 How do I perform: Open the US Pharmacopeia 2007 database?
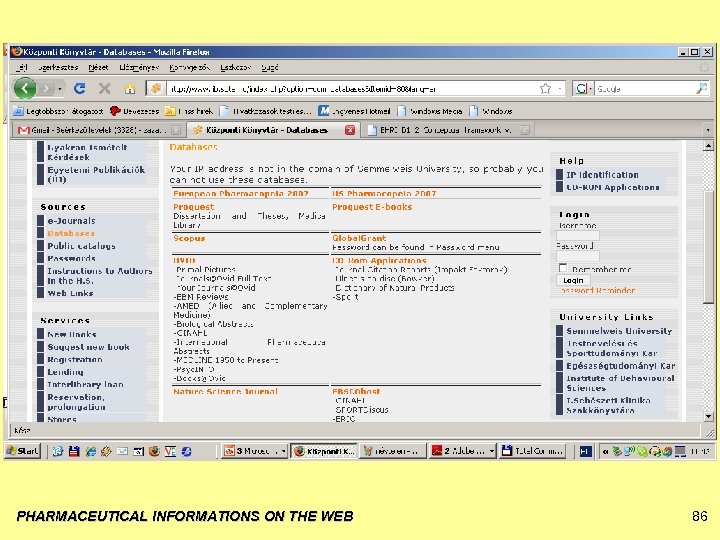pos(384,194)
